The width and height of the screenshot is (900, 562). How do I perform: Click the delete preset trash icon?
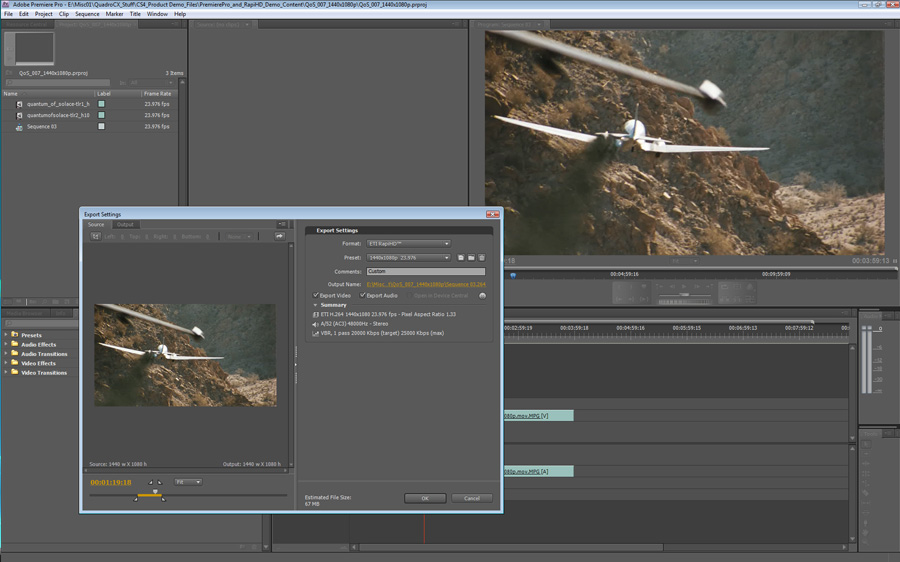[481, 258]
